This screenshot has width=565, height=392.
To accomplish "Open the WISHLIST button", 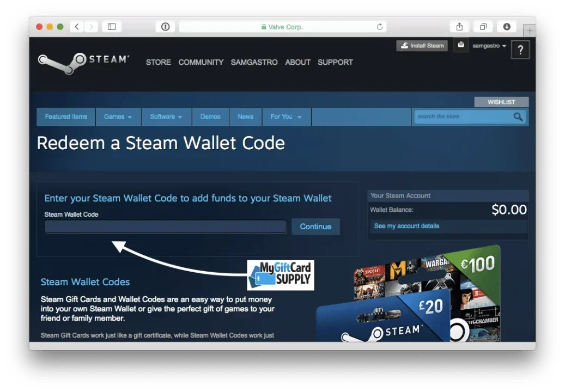I will (x=501, y=102).
